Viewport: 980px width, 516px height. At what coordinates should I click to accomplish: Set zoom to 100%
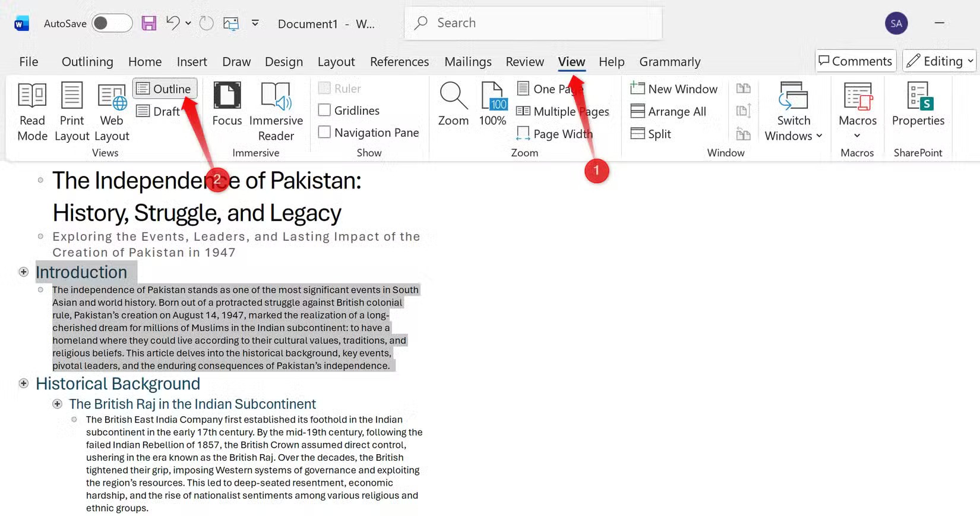coord(492,105)
